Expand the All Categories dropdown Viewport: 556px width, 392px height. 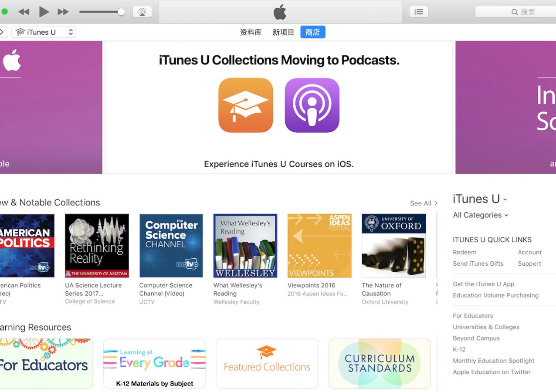(x=480, y=215)
